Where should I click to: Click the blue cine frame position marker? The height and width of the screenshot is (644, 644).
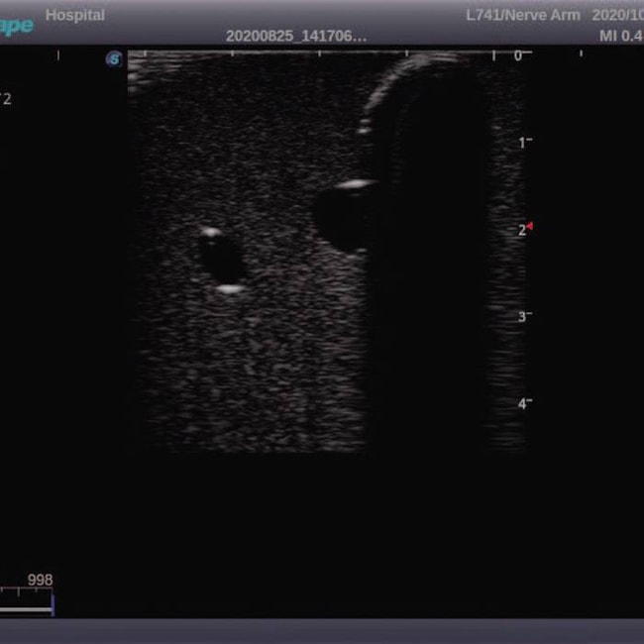click(x=52, y=601)
